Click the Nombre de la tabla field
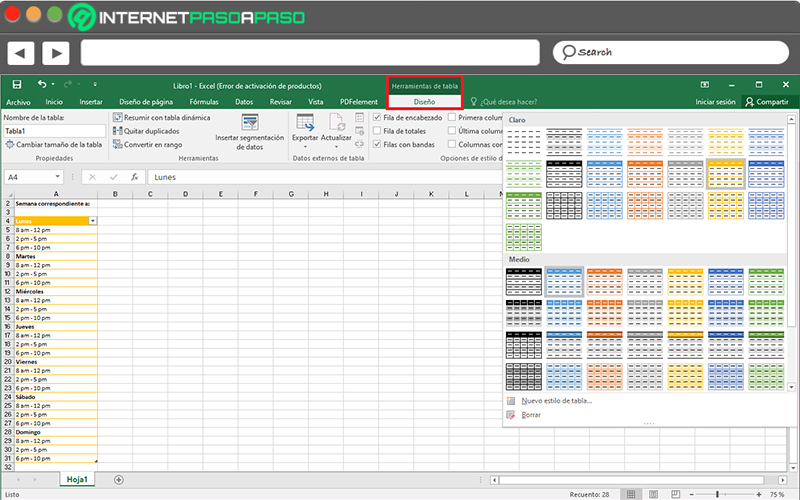The width and height of the screenshot is (800, 500). point(55,131)
